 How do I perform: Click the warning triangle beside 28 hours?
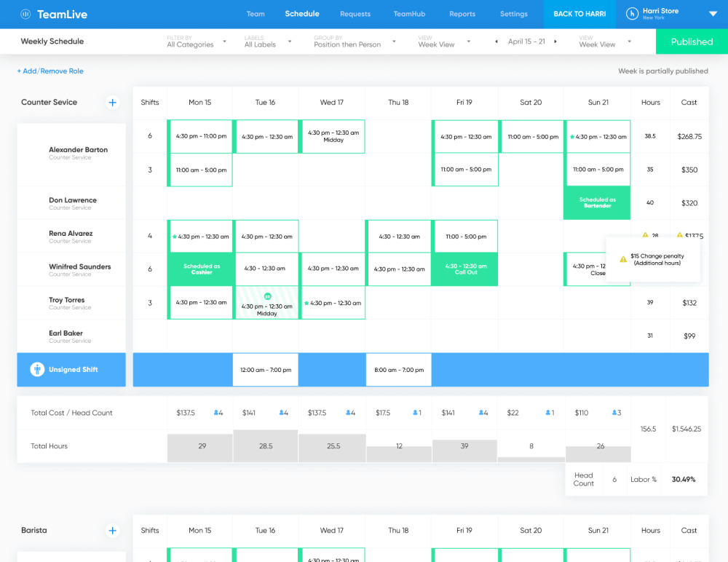pos(645,235)
